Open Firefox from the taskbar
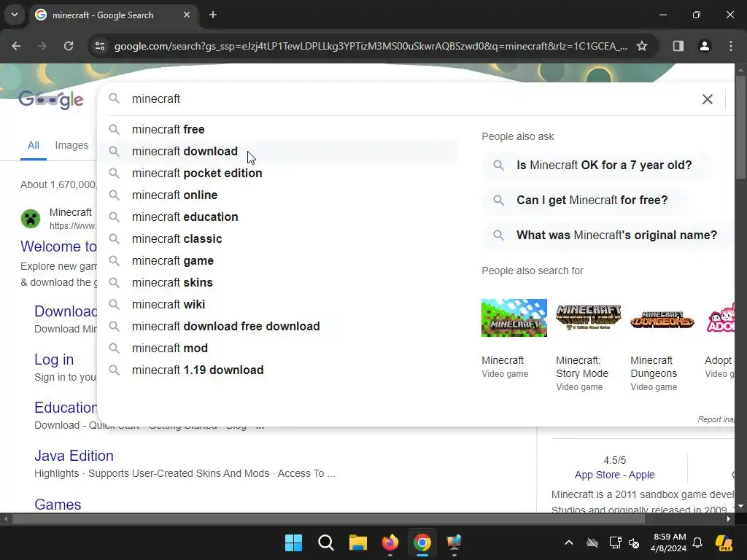This screenshot has height=560, width=747. tap(390, 542)
